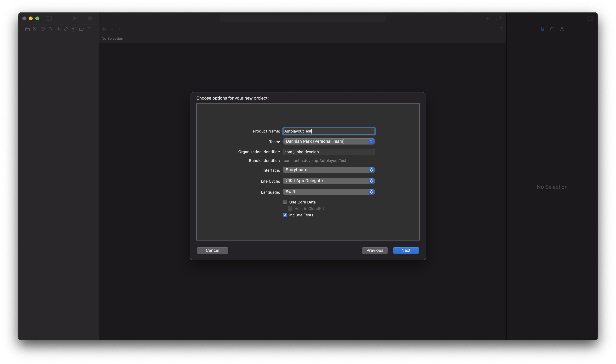Open the Team dropdown
The height and width of the screenshot is (364, 616).
click(x=329, y=141)
